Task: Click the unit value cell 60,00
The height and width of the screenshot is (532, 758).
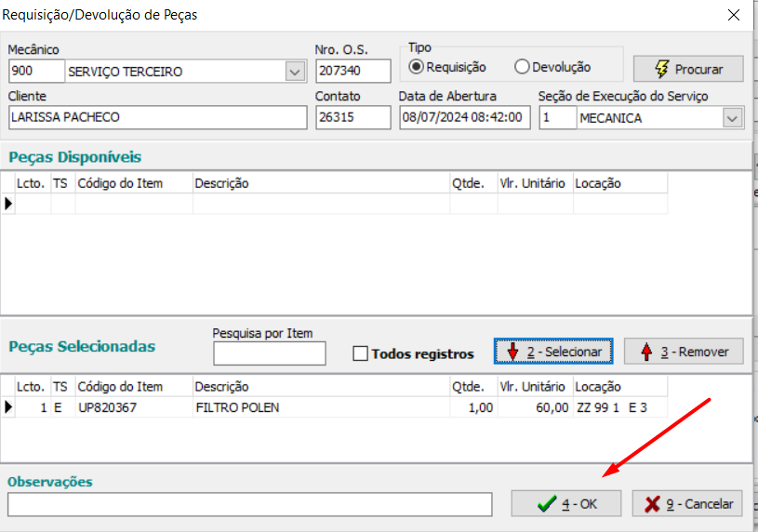Action: [x=536, y=407]
